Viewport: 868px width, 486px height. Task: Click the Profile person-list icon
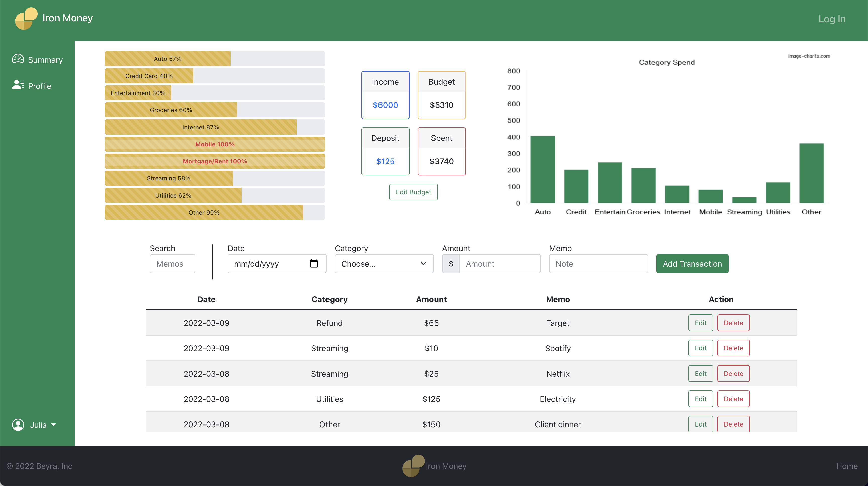click(x=18, y=85)
